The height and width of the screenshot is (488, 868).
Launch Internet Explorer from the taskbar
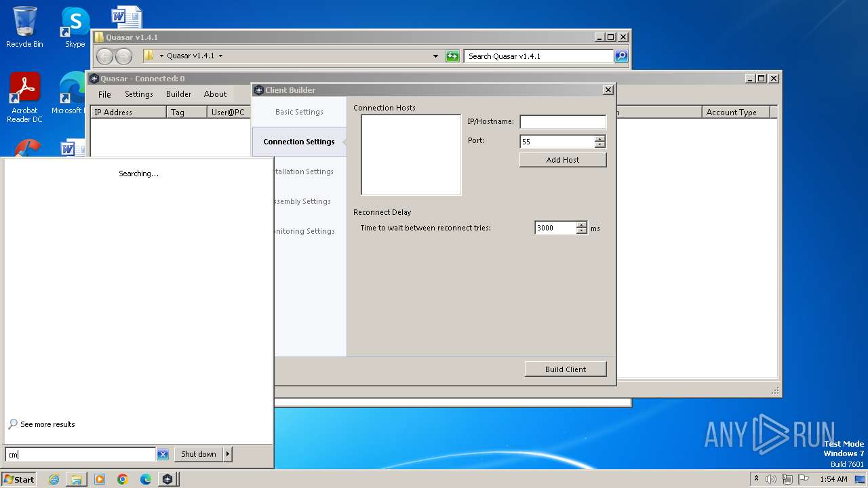pyautogui.click(x=54, y=479)
